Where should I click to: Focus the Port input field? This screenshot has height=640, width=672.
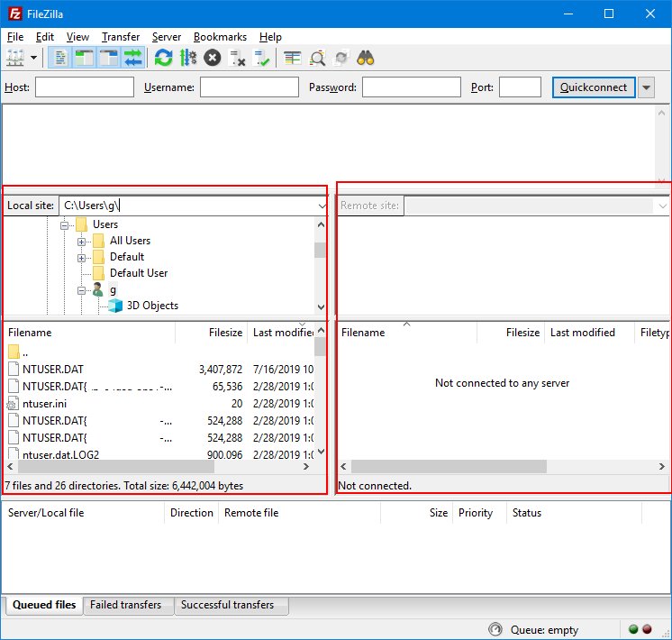(x=521, y=87)
